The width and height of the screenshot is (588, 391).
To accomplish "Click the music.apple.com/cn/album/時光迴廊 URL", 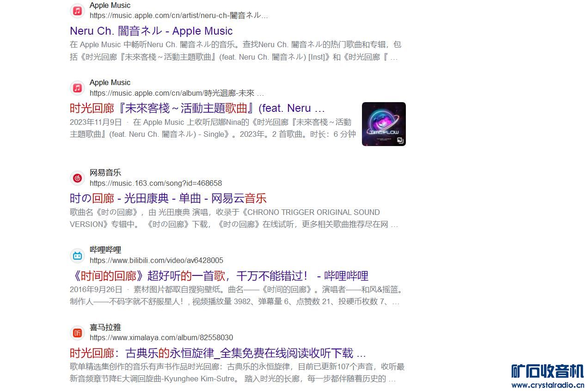I will (x=177, y=93).
